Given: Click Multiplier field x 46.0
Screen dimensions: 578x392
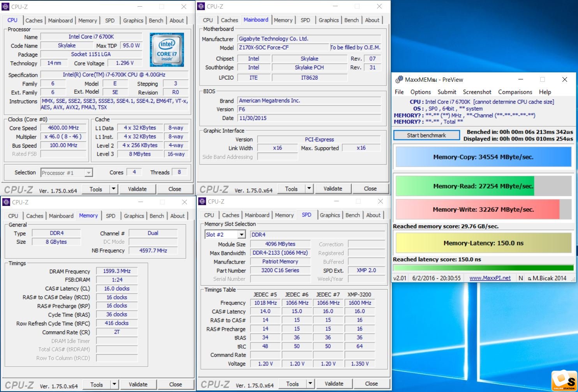Looking at the screenshot, I should coord(63,137).
